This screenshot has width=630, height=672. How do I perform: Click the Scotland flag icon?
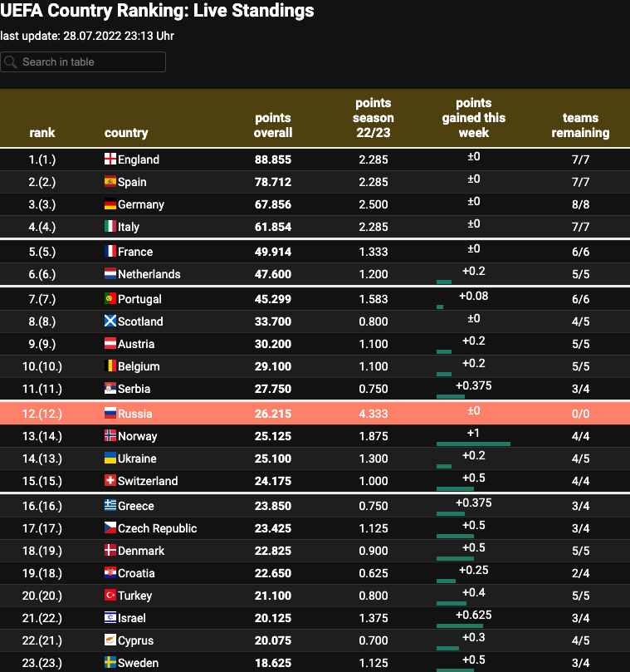click(110, 321)
